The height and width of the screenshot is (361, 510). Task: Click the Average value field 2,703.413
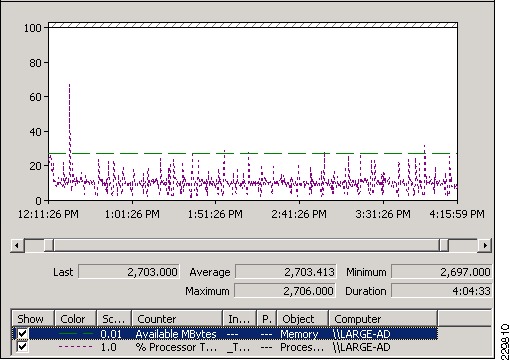pyautogui.click(x=286, y=272)
